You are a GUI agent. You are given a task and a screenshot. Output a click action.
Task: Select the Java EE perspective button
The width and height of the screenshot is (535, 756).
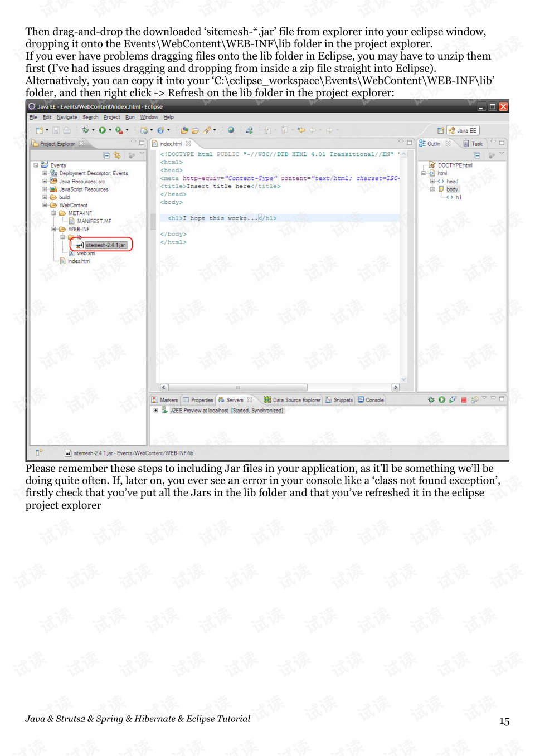click(463, 130)
